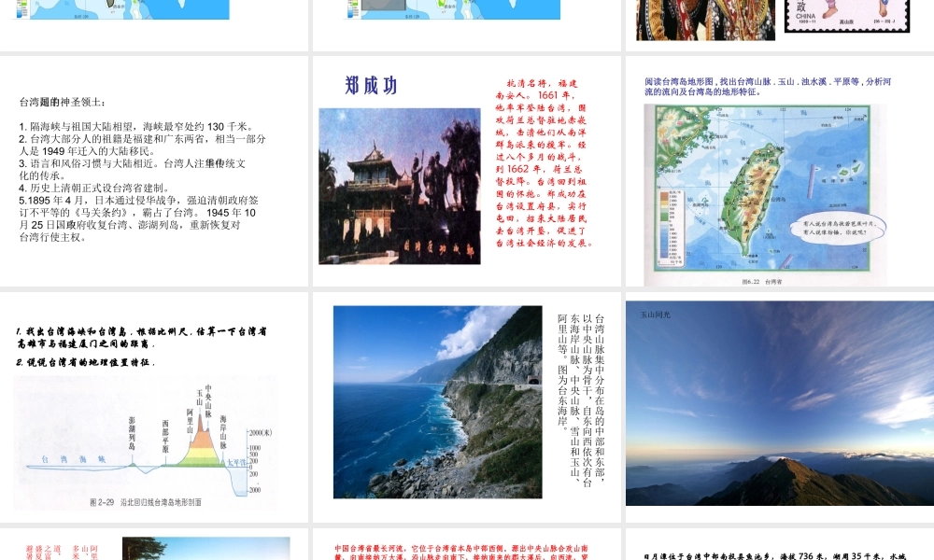Click question 1 about 台湾海峡和台湾岛 distance
This screenshot has width=934, height=560.
[x=142, y=338]
